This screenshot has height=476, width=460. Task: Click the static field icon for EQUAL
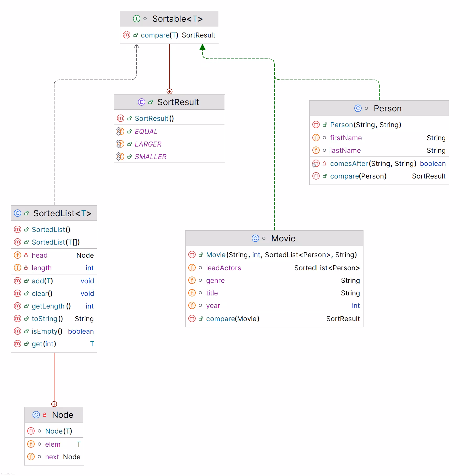(120, 131)
